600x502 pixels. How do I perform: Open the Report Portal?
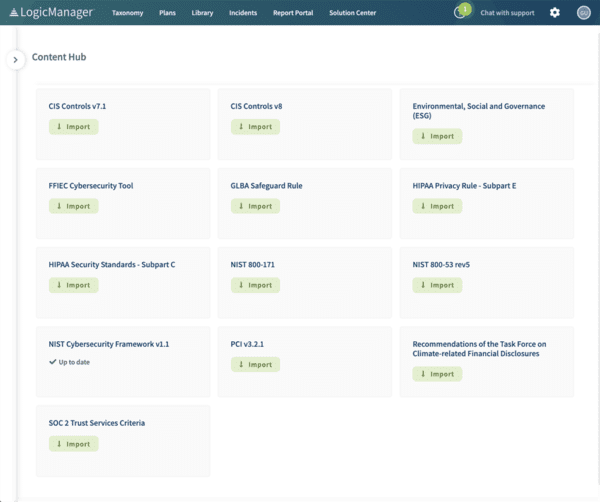pos(293,13)
